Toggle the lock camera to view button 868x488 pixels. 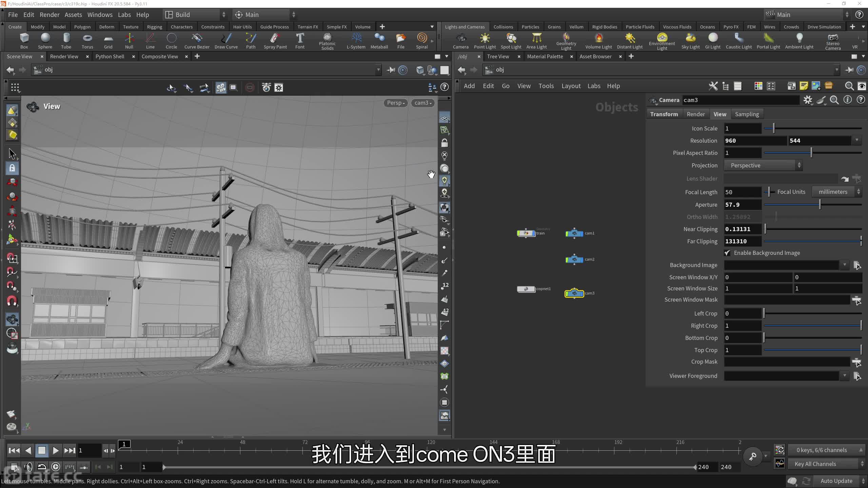[444, 143]
